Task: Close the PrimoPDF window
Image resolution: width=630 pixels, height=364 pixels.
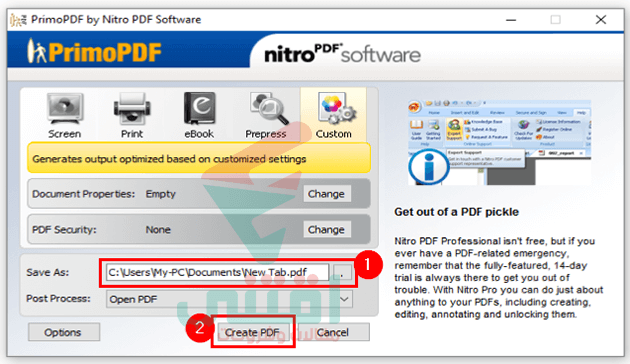Action: 601,20
